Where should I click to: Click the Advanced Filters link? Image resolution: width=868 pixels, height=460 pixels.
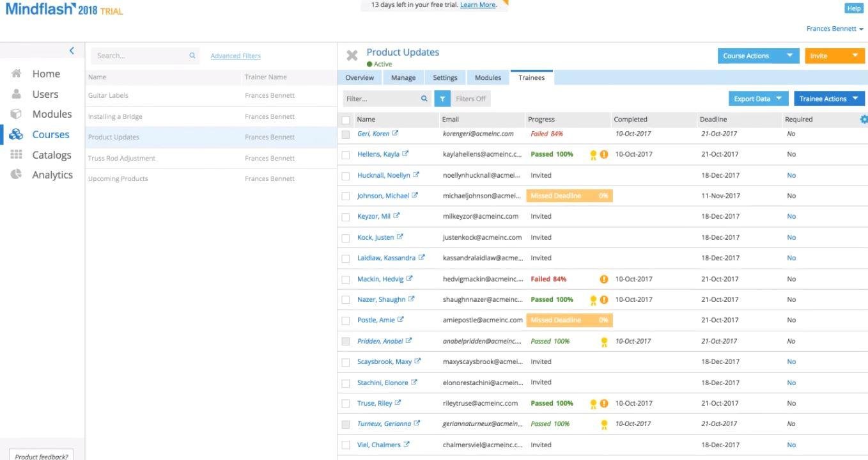[x=235, y=56]
